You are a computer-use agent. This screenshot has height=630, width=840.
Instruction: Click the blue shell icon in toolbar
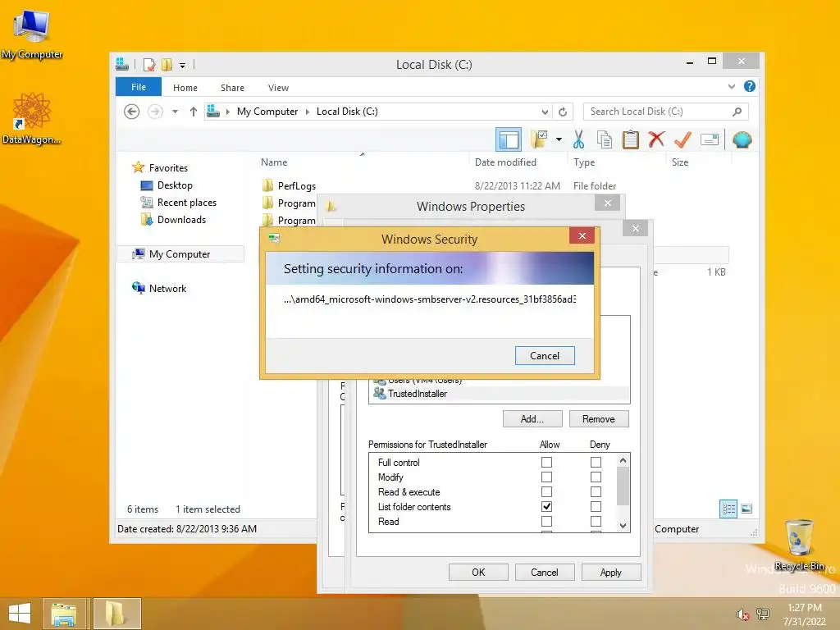coord(742,139)
